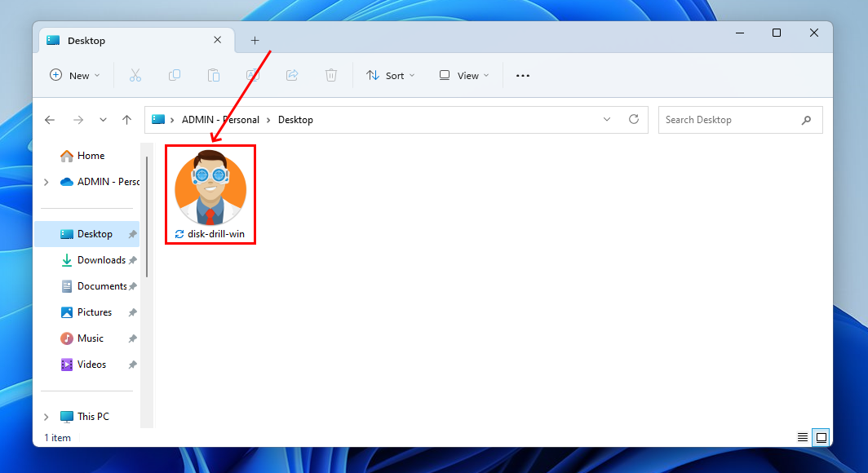868x473 pixels.
Task: Click Desktop breadcrumb in address bar
Action: click(295, 120)
